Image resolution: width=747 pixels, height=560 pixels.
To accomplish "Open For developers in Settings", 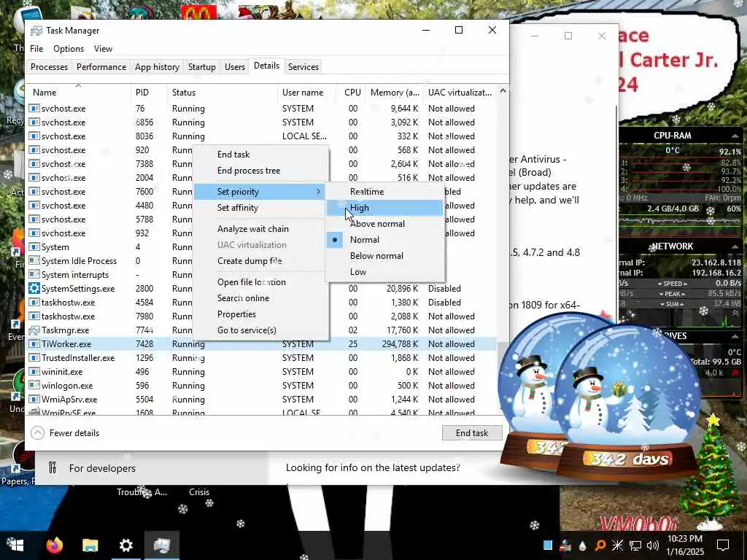I will click(x=102, y=468).
